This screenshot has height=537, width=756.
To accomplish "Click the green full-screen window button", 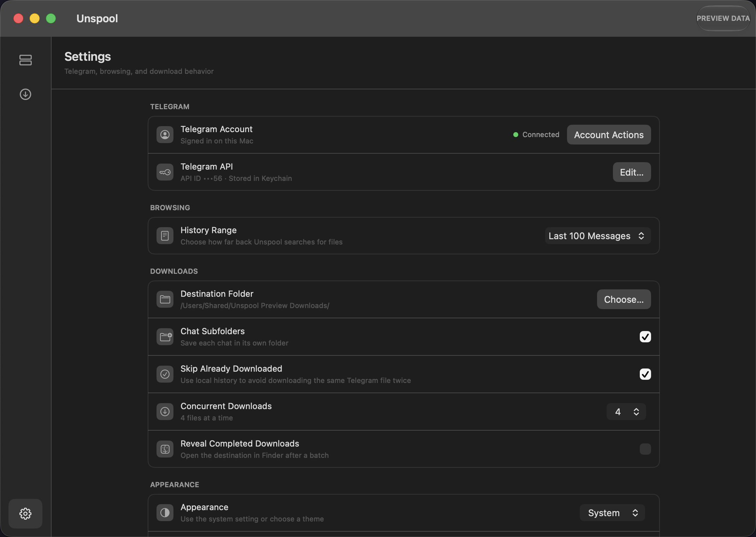I will (x=51, y=18).
